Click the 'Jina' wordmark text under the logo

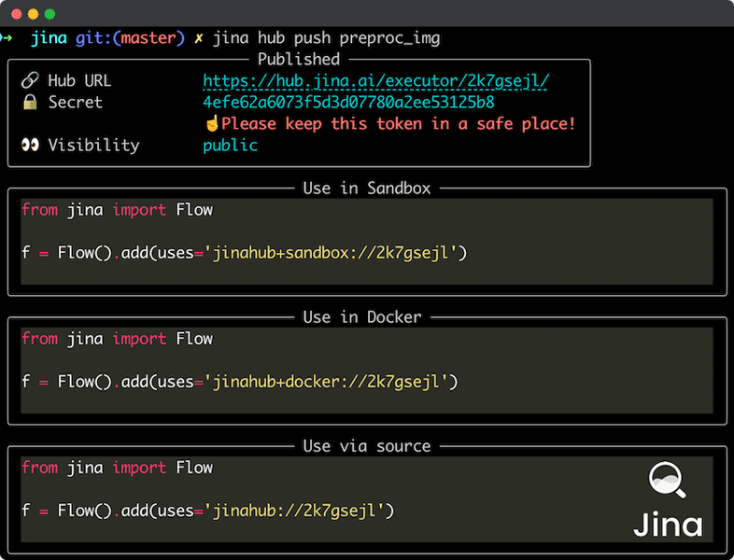(x=668, y=524)
